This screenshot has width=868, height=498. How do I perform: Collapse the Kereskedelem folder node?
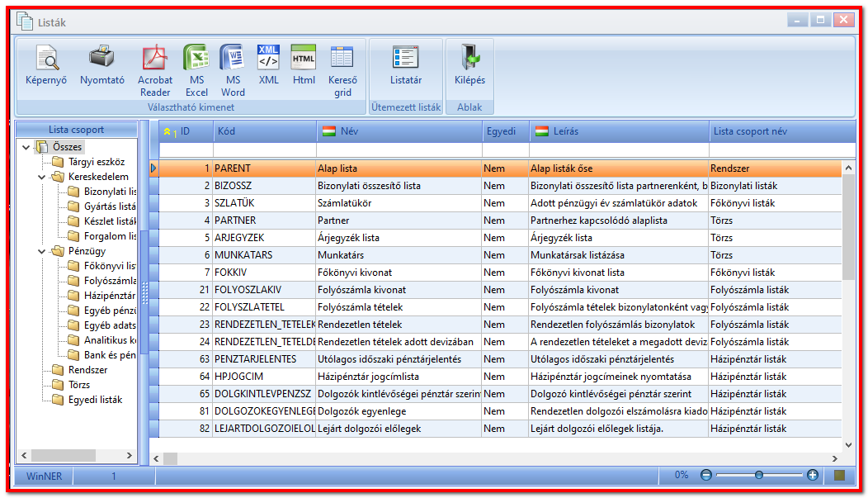click(41, 178)
